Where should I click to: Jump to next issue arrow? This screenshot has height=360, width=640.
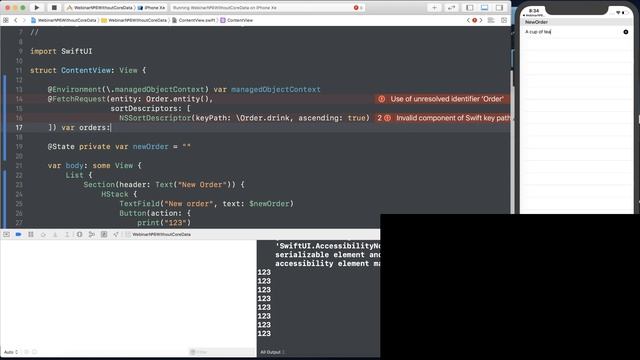481,20
